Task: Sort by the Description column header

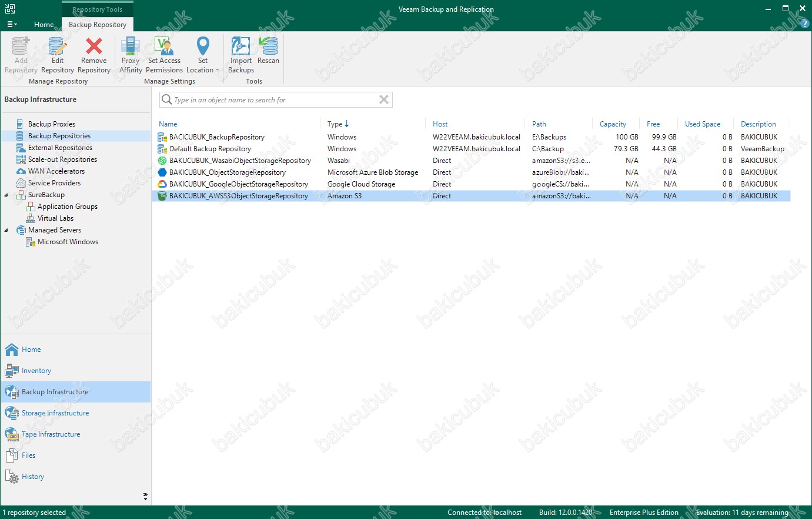Action: pyautogui.click(x=758, y=124)
